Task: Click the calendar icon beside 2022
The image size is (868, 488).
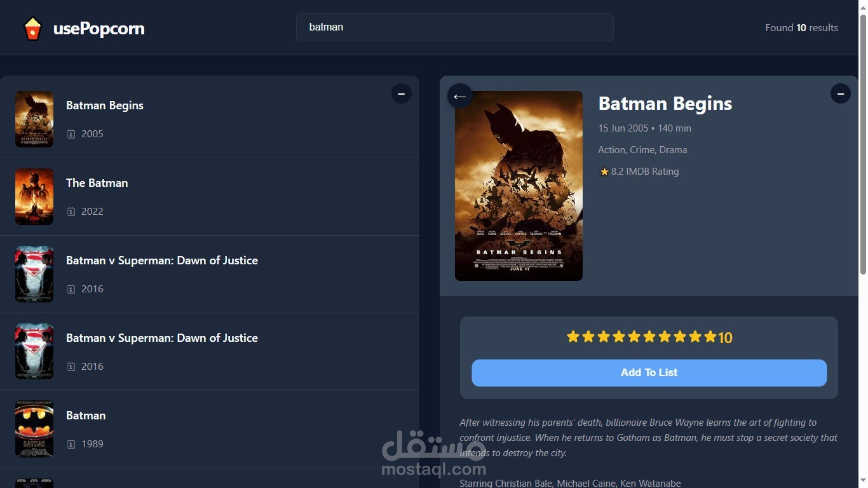Action: [x=71, y=212]
